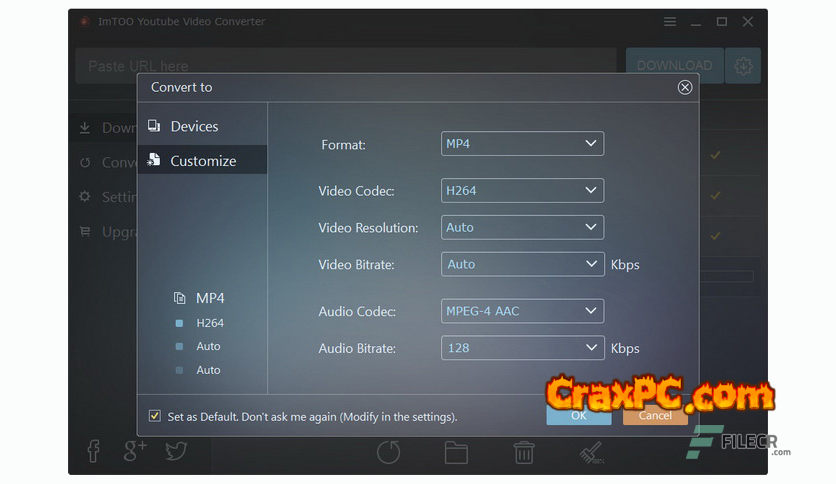Click the MP4 profile icon in summary
Screen dimensions: 836x484
pos(180,298)
